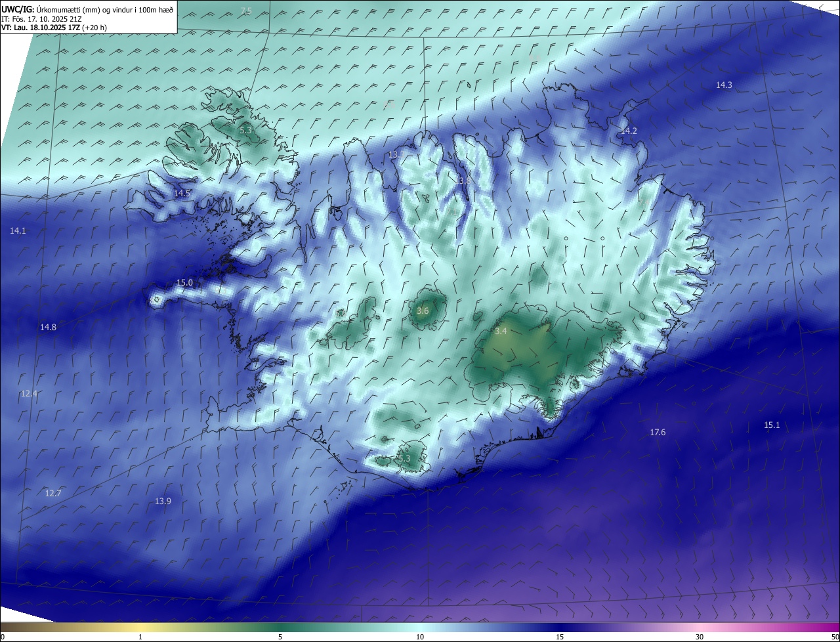Click the 14.2 value label

(x=629, y=131)
